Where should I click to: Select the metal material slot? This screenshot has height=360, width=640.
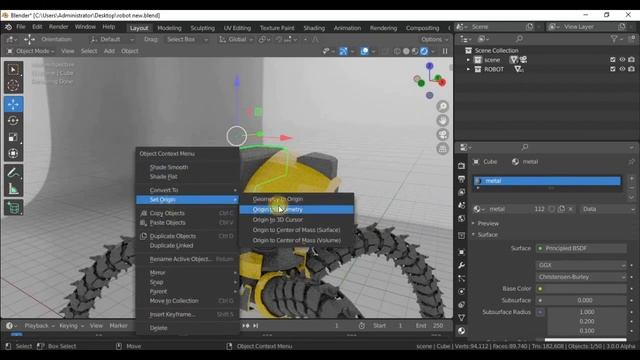point(547,181)
